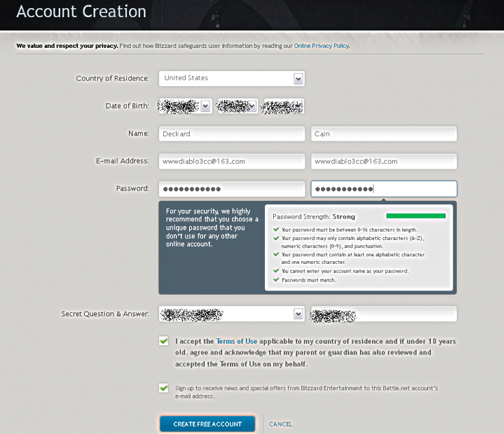Click the checkmark beside '8-16 characters in length'
Image resolution: width=504 pixels, height=434 pixels.
click(x=276, y=229)
